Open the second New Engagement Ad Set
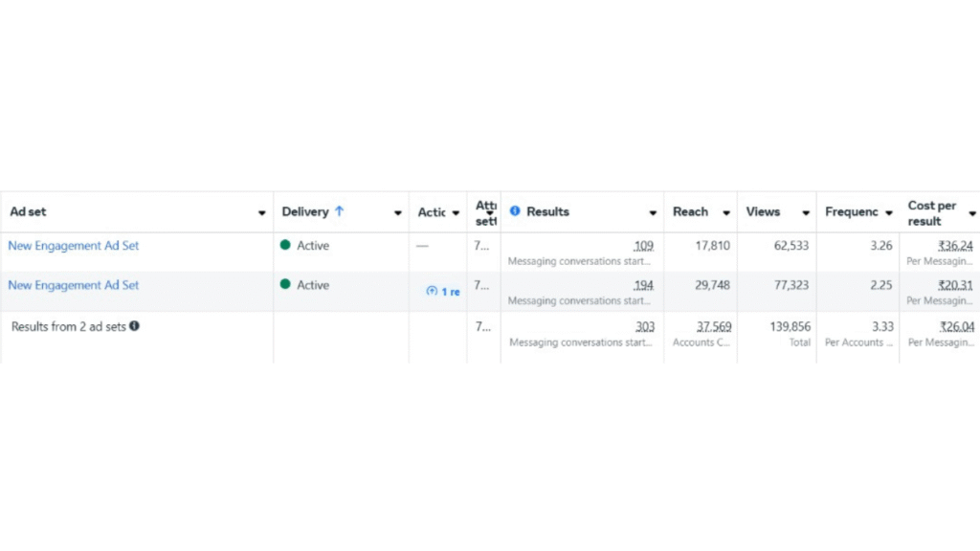The height and width of the screenshot is (551, 980). pyautogui.click(x=74, y=285)
